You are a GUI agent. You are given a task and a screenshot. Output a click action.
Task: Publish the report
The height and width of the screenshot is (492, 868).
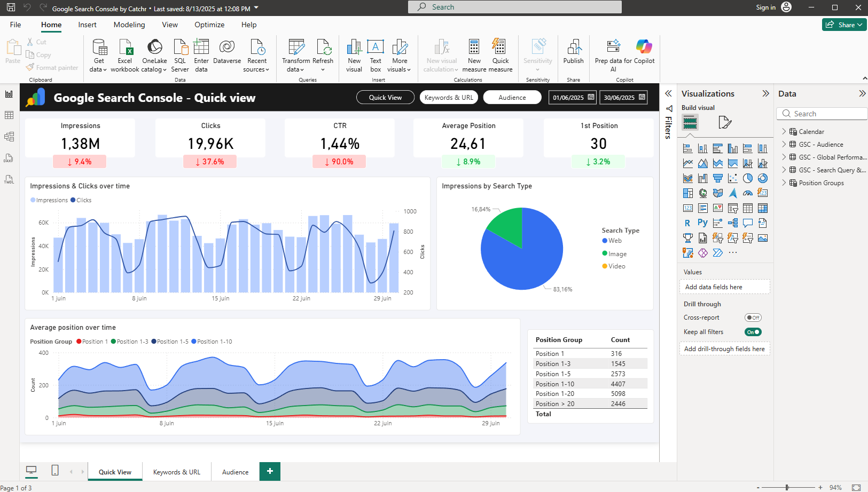[x=573, y=53]
